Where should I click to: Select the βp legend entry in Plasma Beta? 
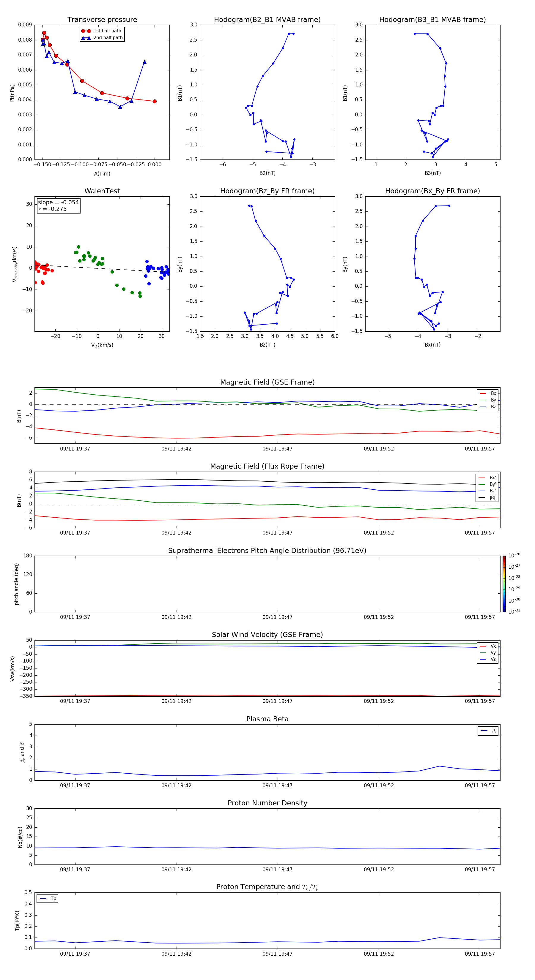coord(488,731)
